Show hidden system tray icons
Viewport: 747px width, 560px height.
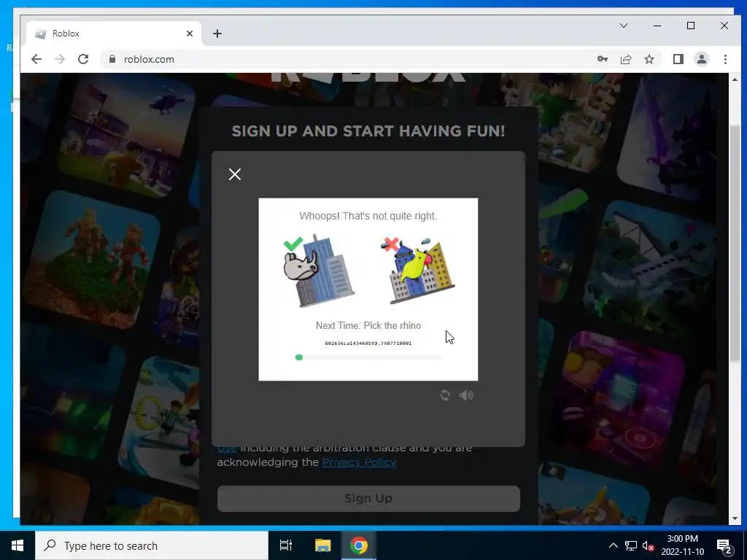click(x=614, y=545)
